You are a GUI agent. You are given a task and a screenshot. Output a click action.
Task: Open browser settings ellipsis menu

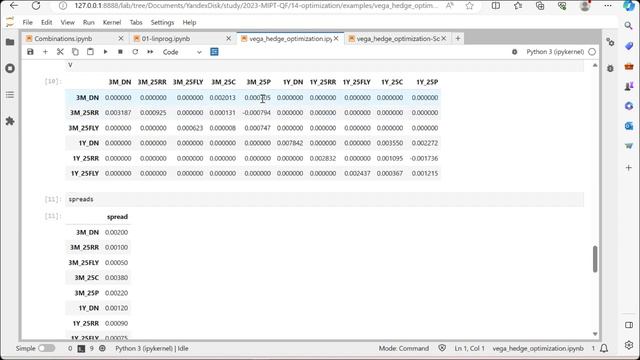pos(608,6)
